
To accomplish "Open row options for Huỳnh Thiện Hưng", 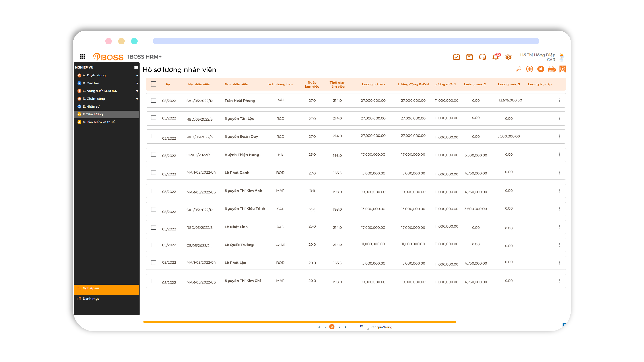I will [x=559, y=155].
